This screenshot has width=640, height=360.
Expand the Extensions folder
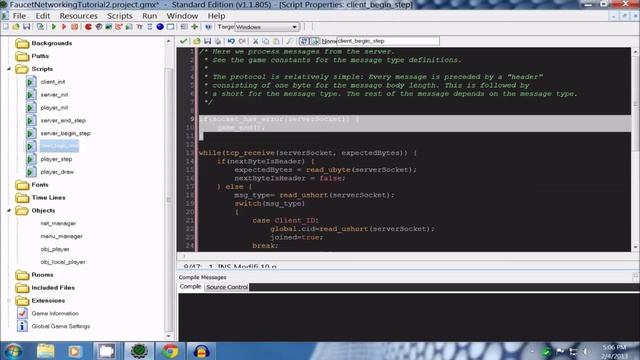tap(9, 301)
